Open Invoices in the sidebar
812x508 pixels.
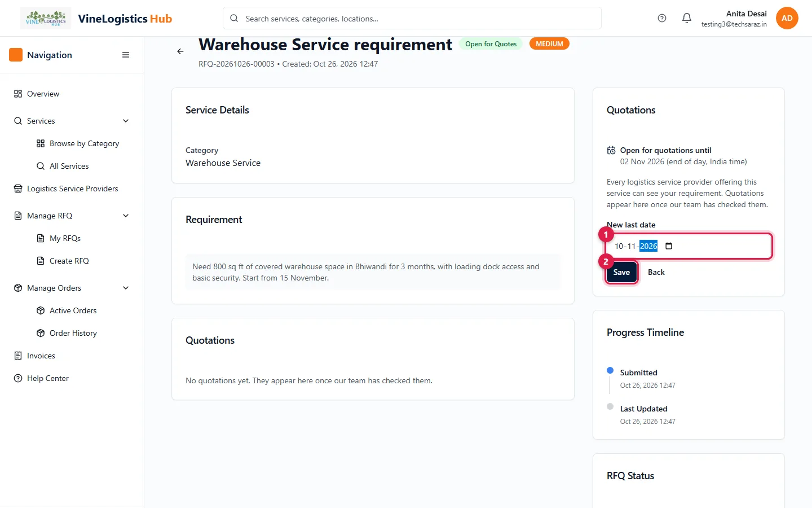72,356
